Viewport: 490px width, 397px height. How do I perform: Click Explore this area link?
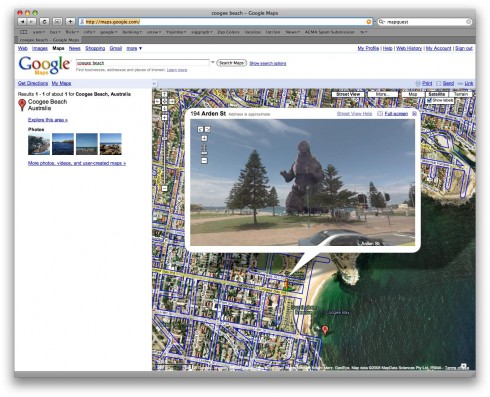click(x=48, y=120)
